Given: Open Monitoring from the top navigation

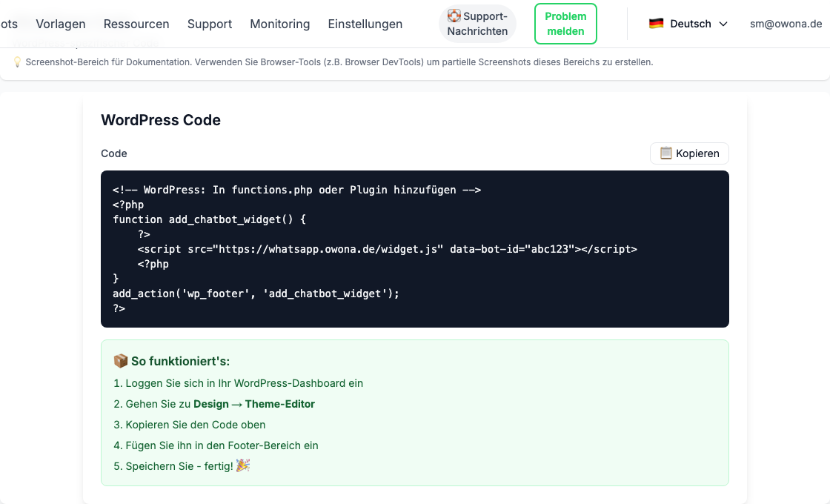Looking at the screenshot, I should (x=279, y=24).
